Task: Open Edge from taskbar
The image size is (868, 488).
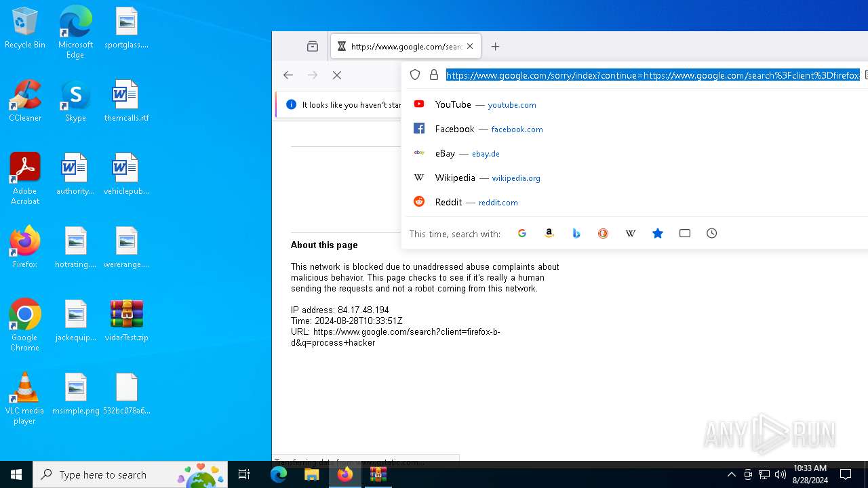Action: (279, 474)
